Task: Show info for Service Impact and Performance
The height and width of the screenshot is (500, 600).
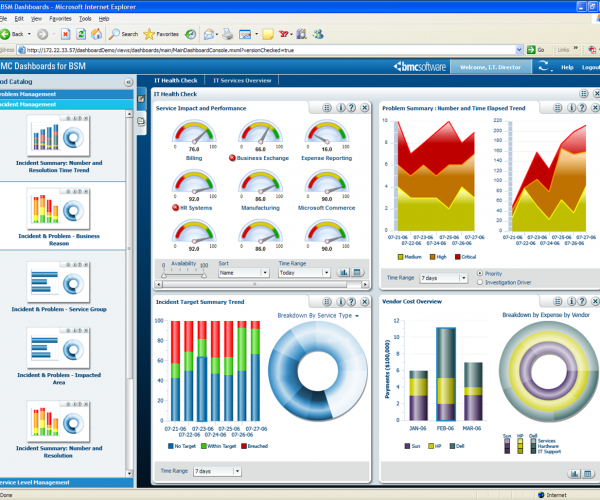Action: (x=341, y=108)
